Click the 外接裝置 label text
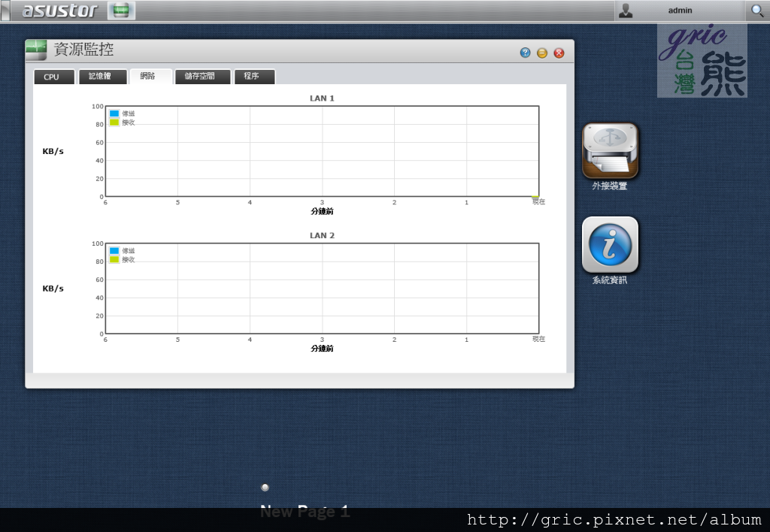 609,186
